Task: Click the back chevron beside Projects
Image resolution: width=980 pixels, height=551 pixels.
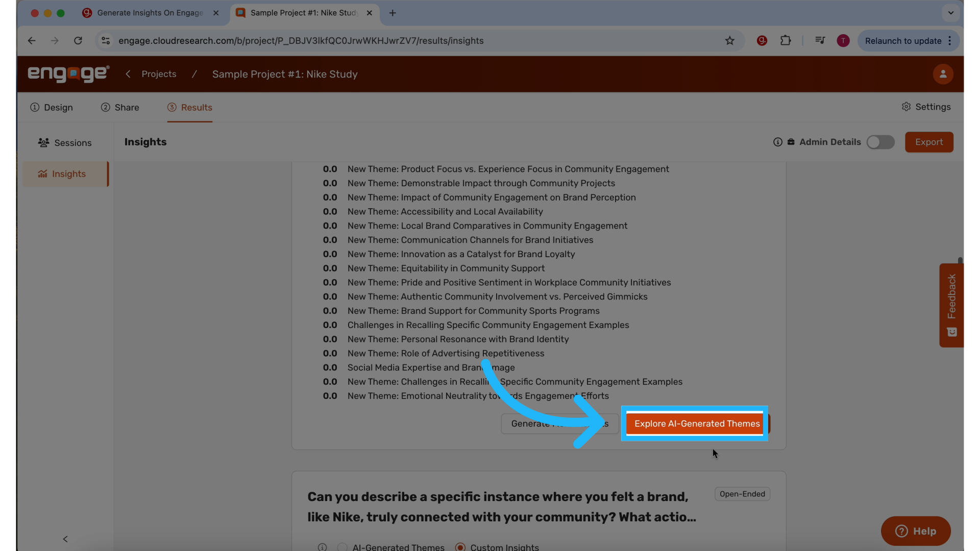Action: tap(128, 74)
